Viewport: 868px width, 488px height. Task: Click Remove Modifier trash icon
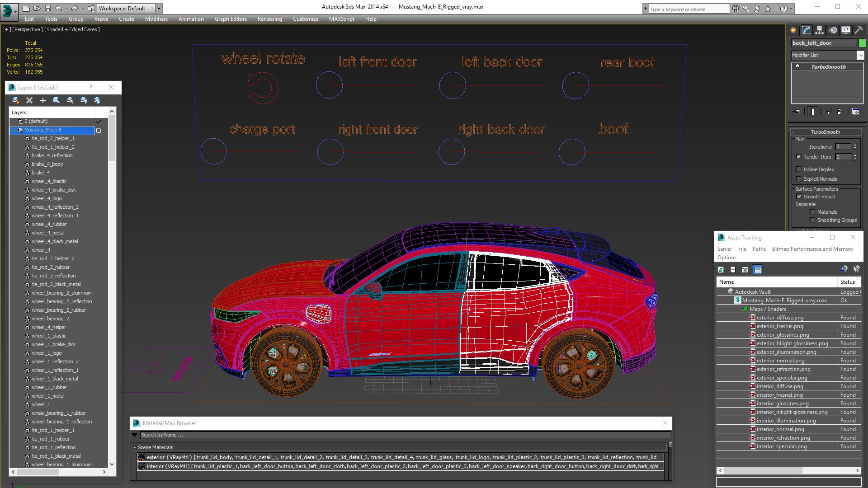click(x=840, y=111)
